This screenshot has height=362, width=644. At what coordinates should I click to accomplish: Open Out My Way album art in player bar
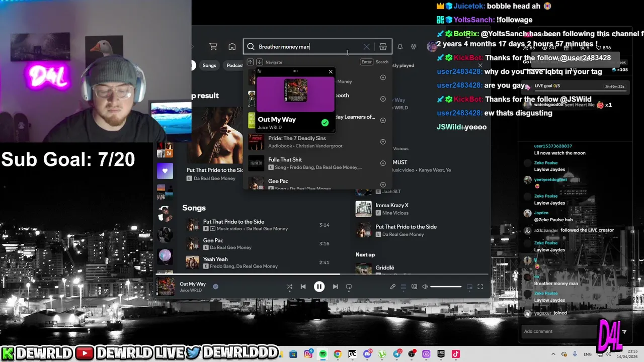(165, 287)
